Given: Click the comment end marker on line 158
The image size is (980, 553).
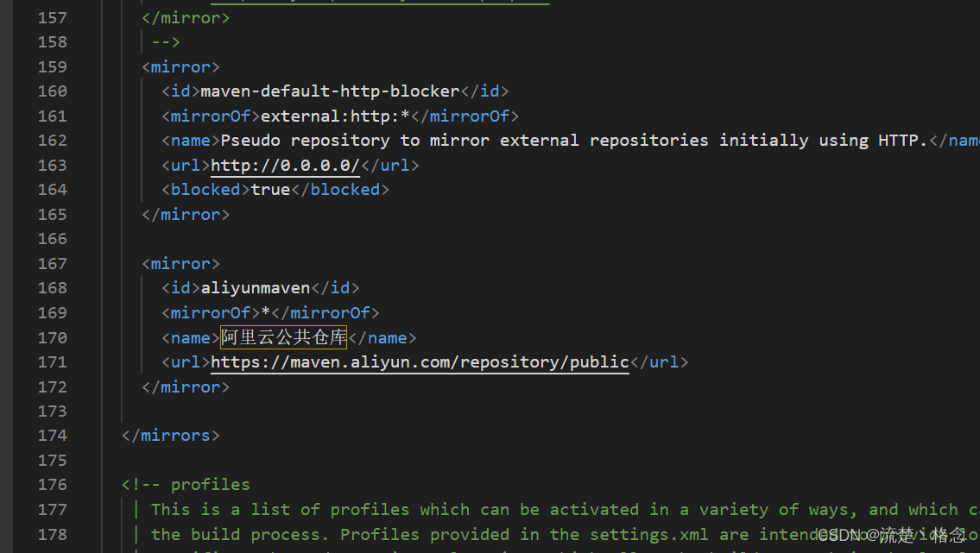Looking at the screenshot, I should [165, 41].
